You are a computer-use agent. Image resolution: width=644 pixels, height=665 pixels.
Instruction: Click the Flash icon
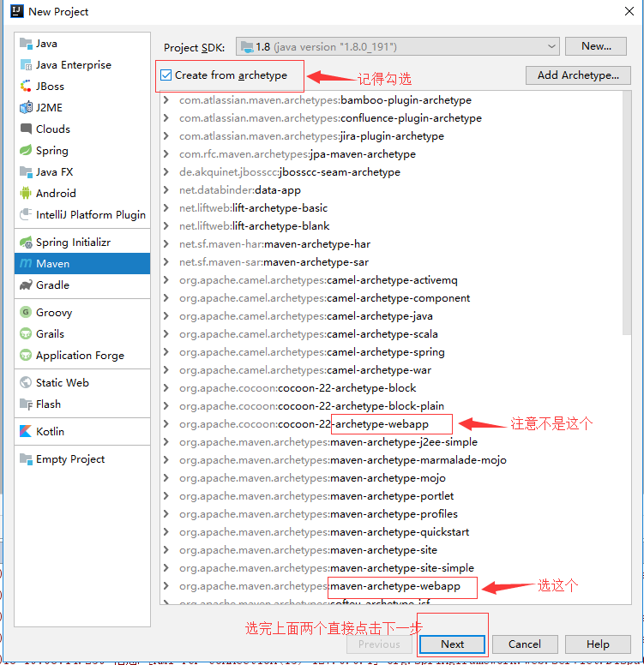pyautogui.click(x=26, y=404)
